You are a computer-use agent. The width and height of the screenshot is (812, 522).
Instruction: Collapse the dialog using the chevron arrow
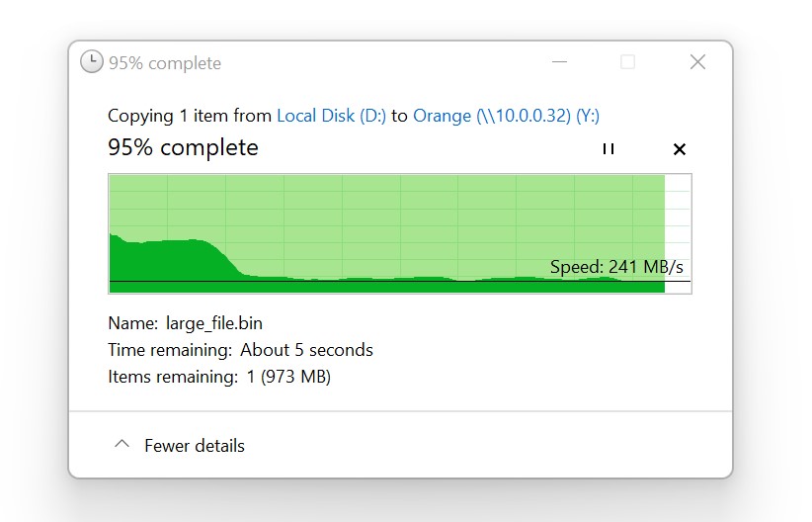tap(122, 445)
